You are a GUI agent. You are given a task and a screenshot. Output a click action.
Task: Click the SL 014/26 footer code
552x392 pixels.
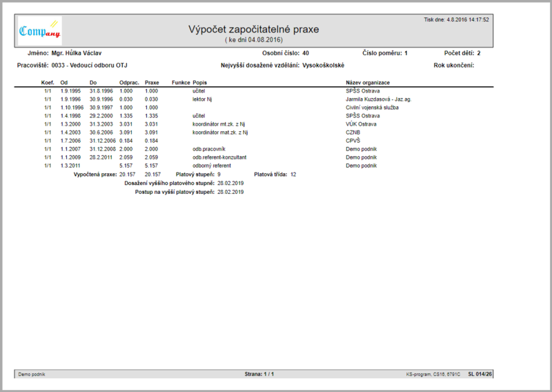pos(480,374)
